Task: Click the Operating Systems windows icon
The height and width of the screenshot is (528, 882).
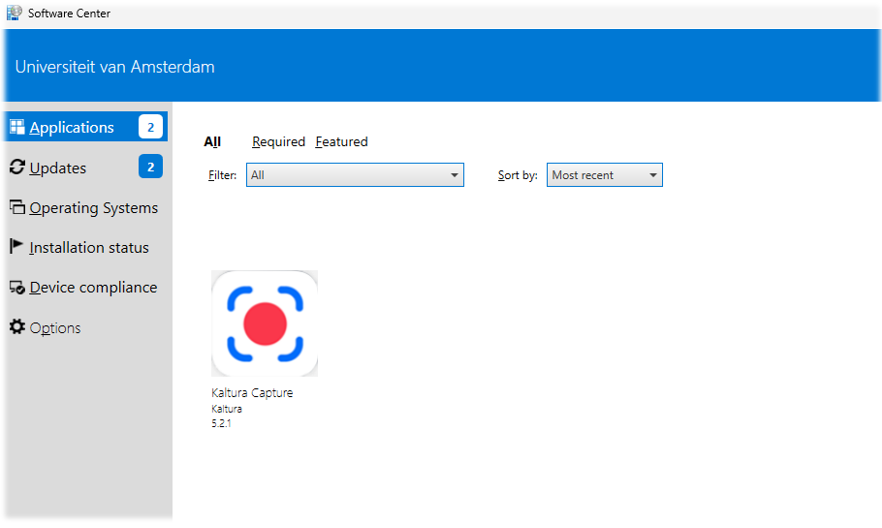Action: click(x=17, y=207)
